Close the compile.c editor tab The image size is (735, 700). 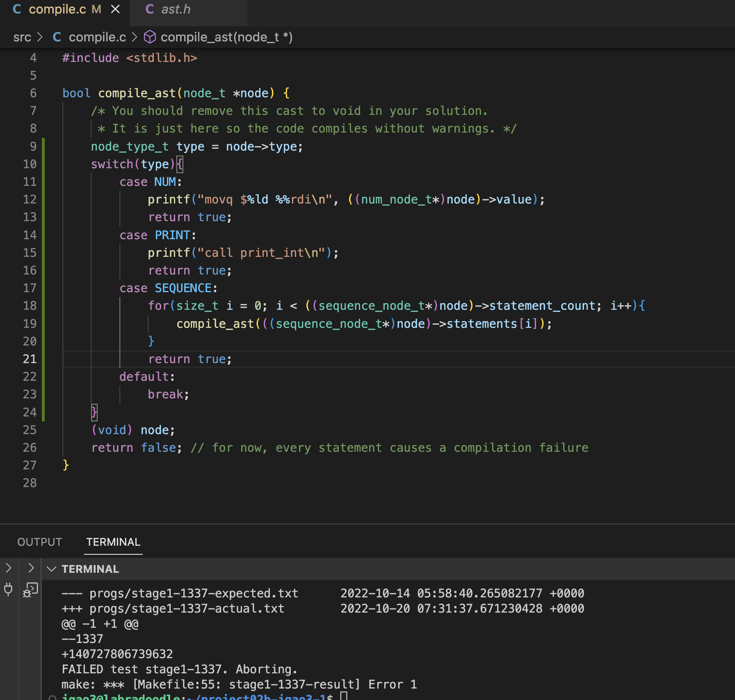coord(116,9)
